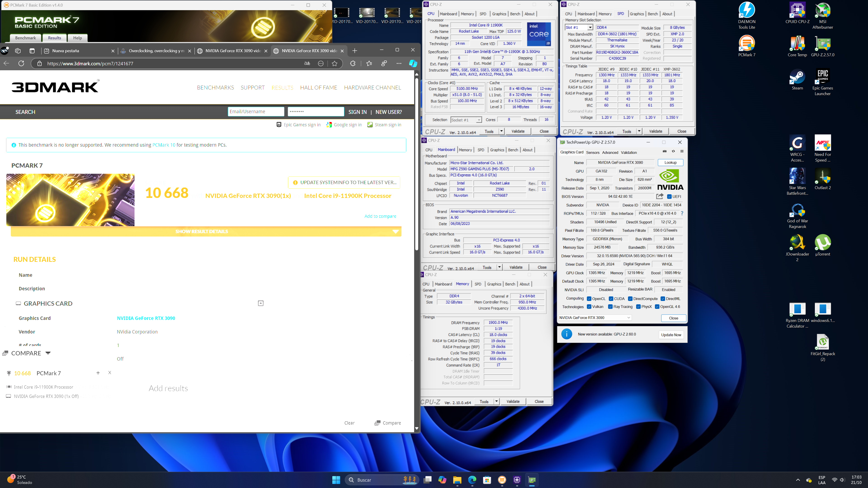Open GPU selection dropdown in GPU-Z
This screenshot has width=868, height=488.
point(595,318)
